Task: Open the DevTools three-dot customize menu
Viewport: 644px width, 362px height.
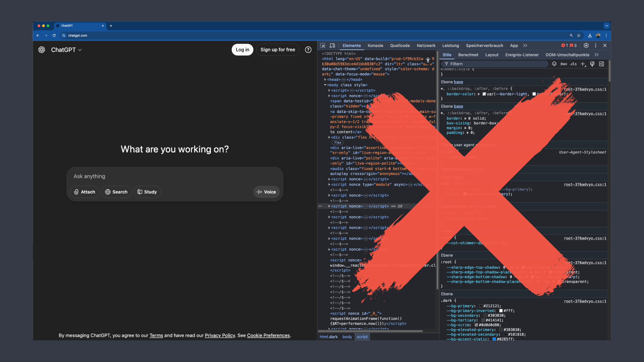Action: tap(595, 45)
